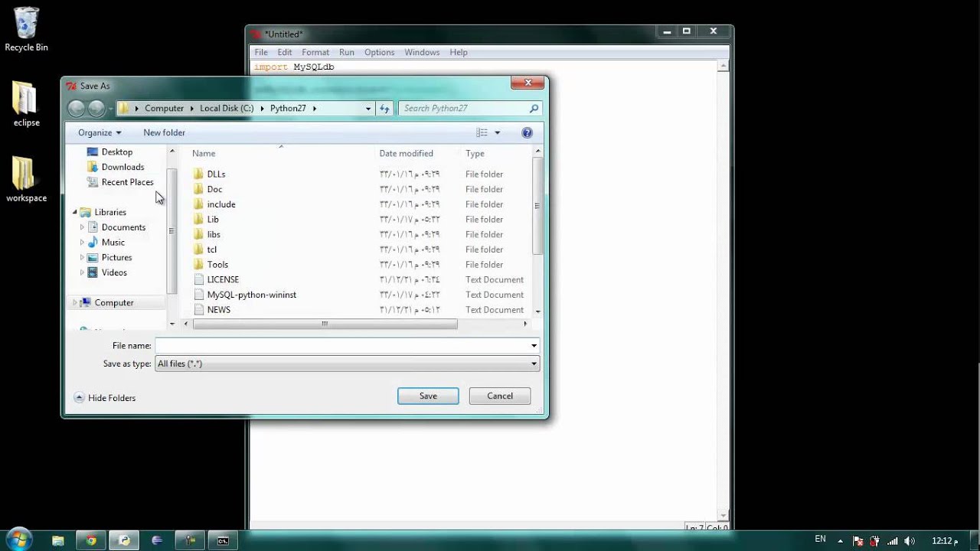Select the include folder
Screen dimensions: 980x551
(220, 204)
